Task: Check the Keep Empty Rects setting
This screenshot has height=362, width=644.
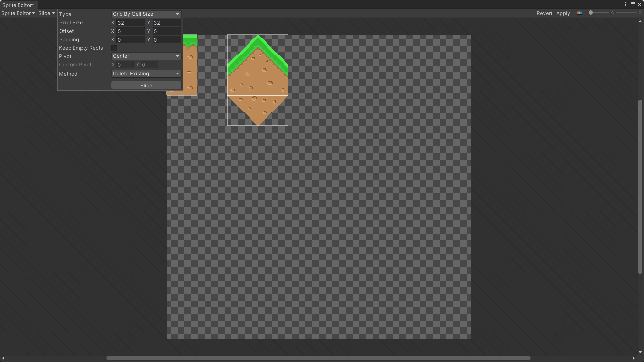Action: [114, 48]
